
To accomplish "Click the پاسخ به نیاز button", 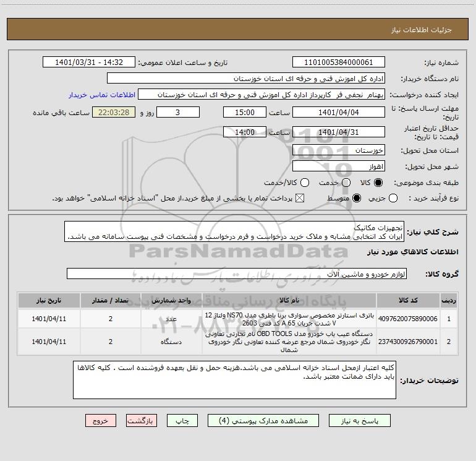I will [x=359, y=421].
